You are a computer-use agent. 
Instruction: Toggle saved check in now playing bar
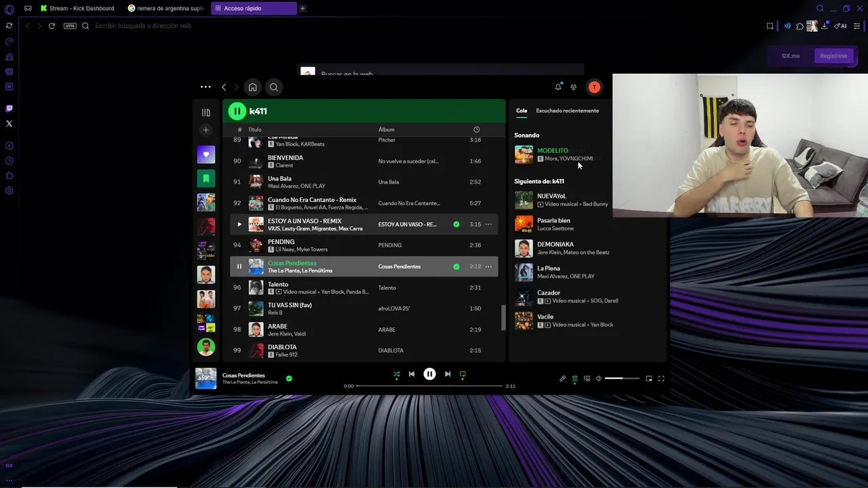coord(289,378)
